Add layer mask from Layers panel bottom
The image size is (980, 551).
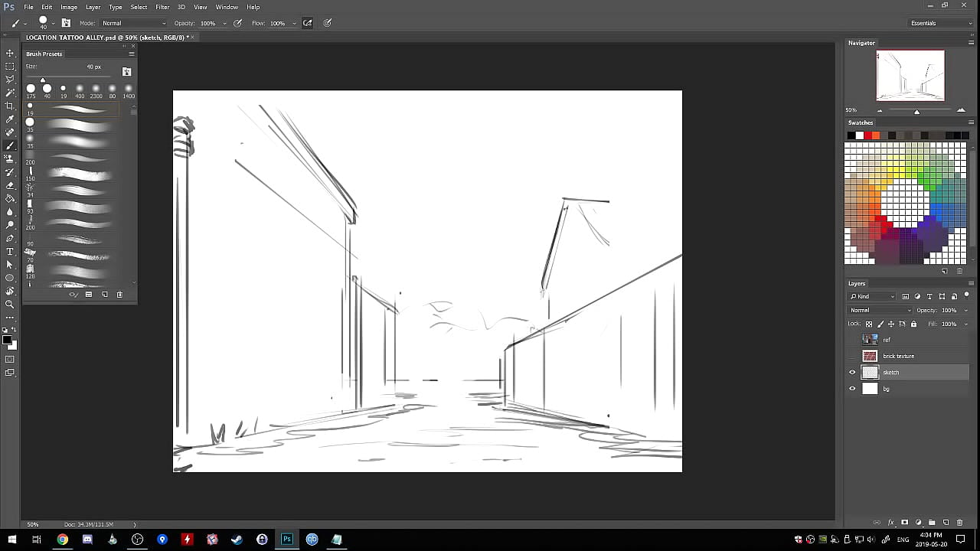click(x=904, y=523)
